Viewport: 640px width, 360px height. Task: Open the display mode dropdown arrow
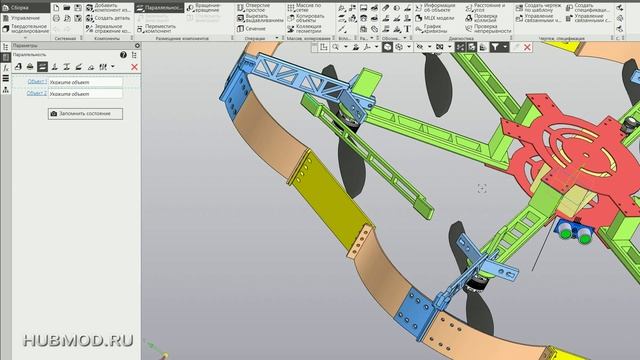click(x=409, y=47)
